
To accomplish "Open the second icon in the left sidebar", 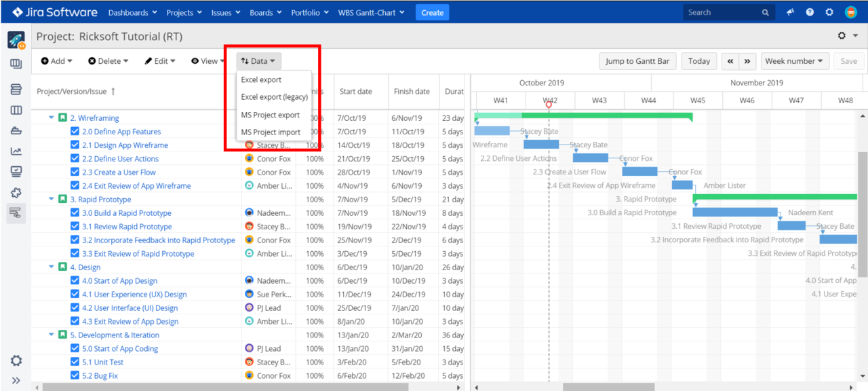I will click(x=16, y=64).
